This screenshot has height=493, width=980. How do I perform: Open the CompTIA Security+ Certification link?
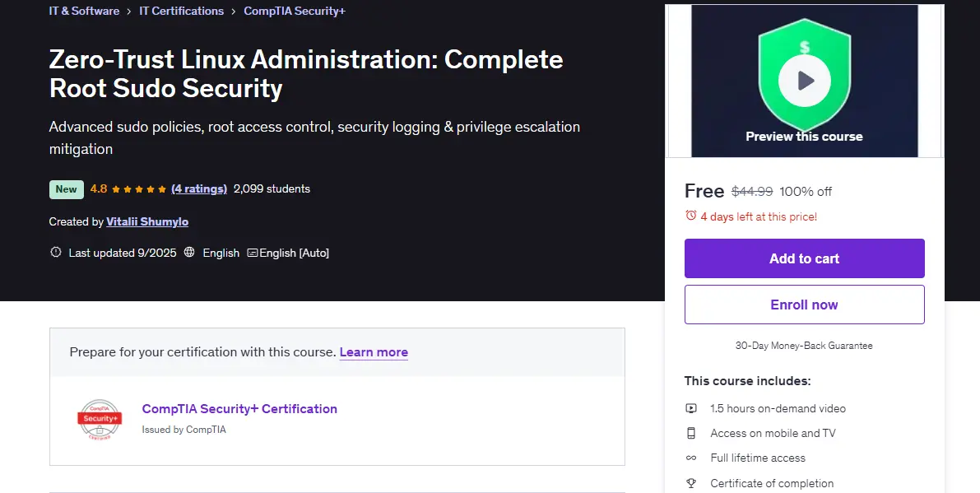[239, 409]
